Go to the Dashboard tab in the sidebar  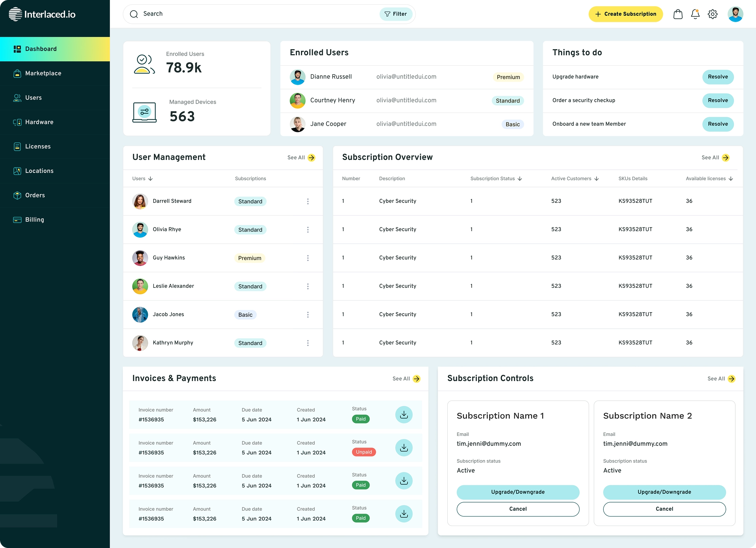tap(41, 49)
